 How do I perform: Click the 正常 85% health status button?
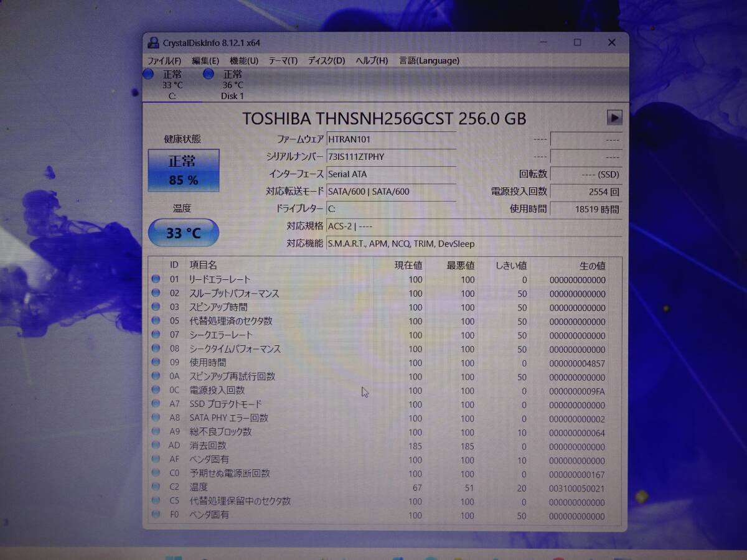[184, 170]
